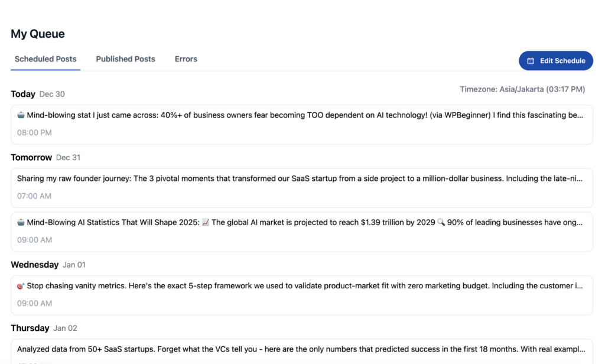605x364 pixels.
Task: Click the robot emoji on Today's post
Action: click(21, 115)
